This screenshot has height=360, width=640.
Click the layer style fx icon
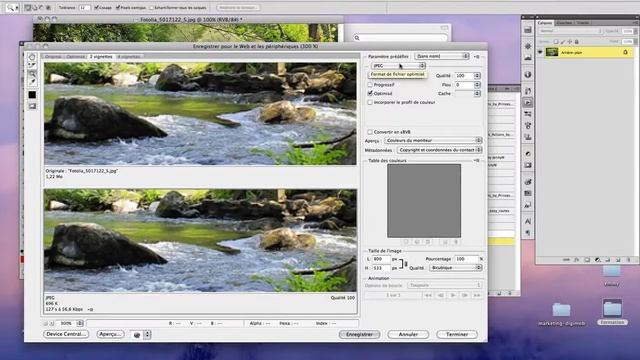[577, 260]
